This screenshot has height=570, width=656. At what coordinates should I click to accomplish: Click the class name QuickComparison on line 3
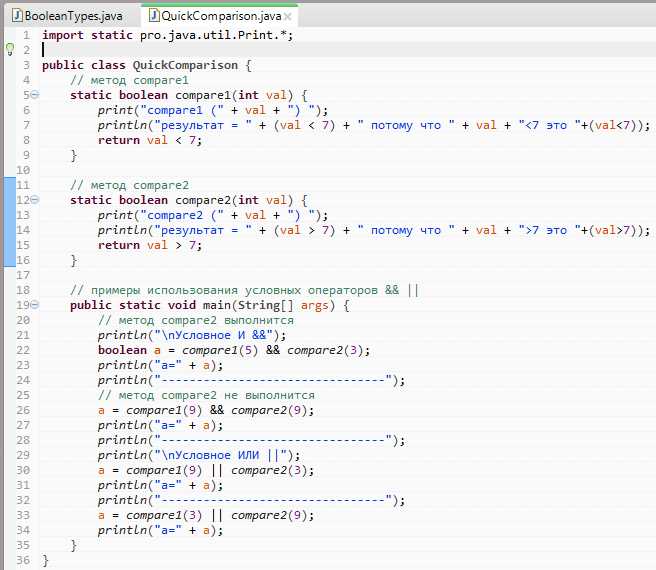coord(185,65)
